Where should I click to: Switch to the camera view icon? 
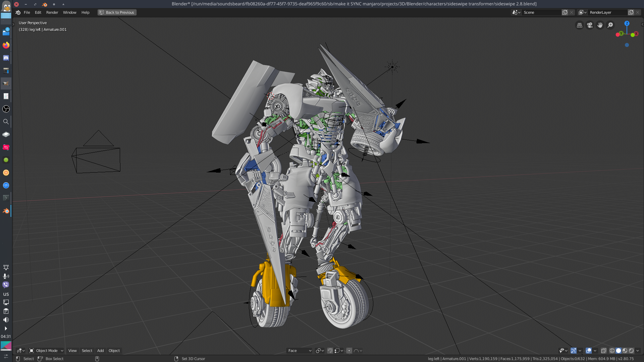[x=590, y=25]
